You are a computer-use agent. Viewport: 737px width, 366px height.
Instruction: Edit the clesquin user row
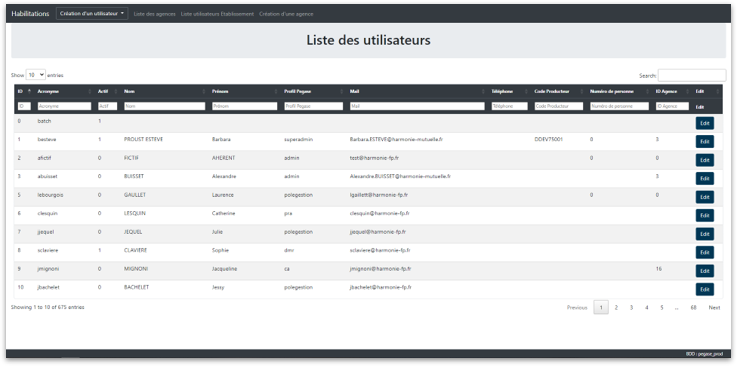click(705, 216)
